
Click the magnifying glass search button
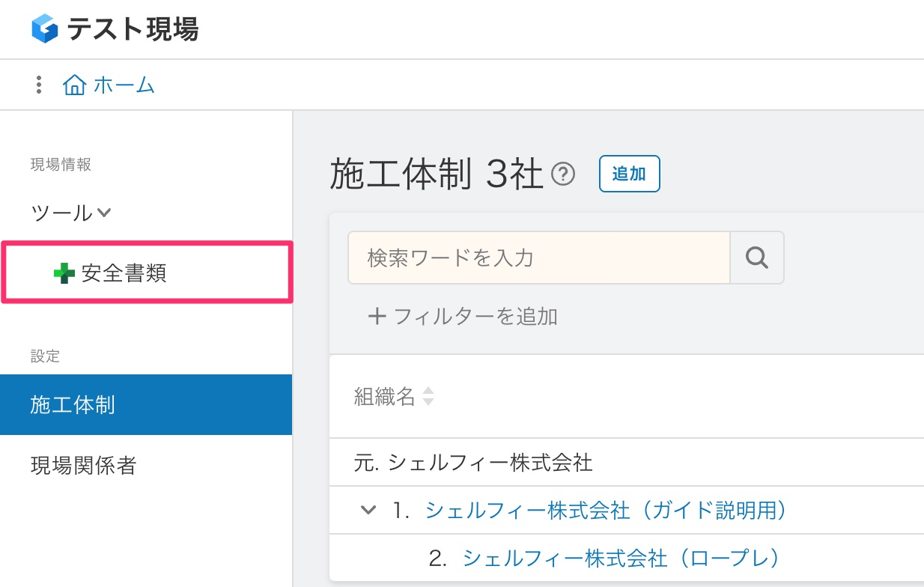(x=757, y=258)
